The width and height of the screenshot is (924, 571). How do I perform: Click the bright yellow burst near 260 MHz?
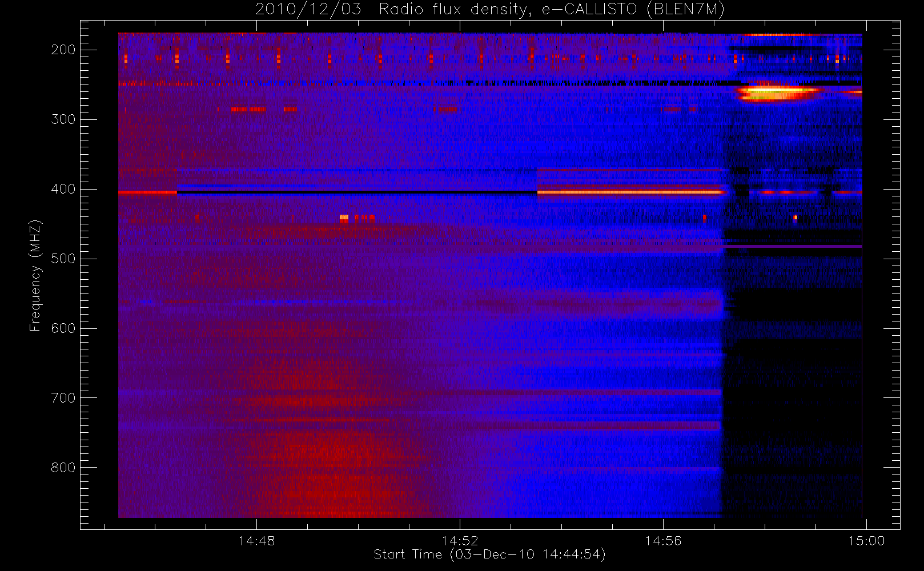click(777, 93)
